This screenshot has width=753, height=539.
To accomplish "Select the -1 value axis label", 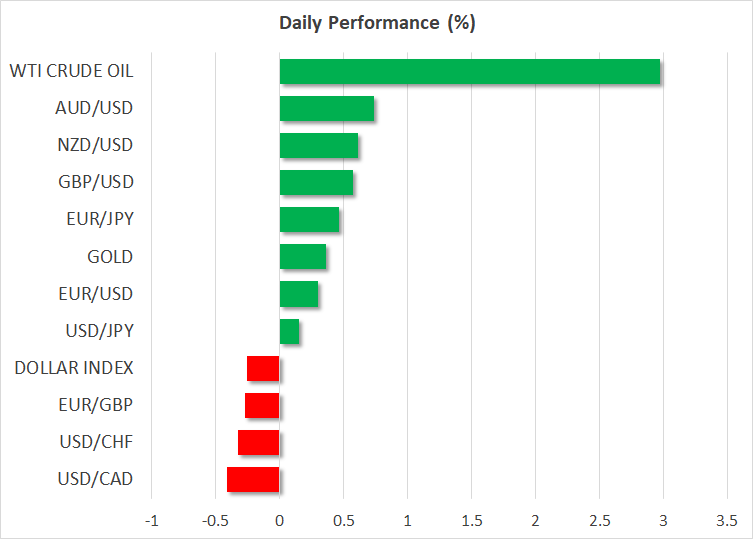I will tap(151, 521).
